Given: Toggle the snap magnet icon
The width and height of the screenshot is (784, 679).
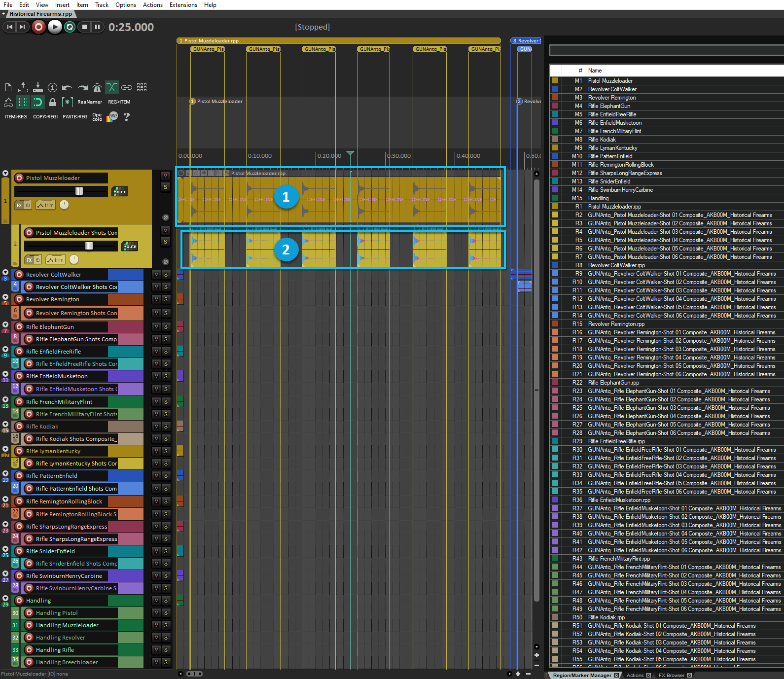Looking at the screenshot, I should [x=37, y=102].
